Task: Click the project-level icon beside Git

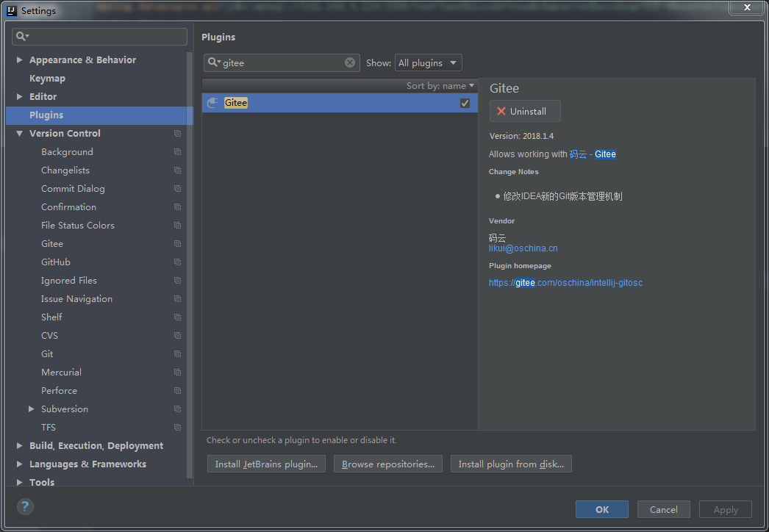Action: pyautogui.click(x=177, y=354)
